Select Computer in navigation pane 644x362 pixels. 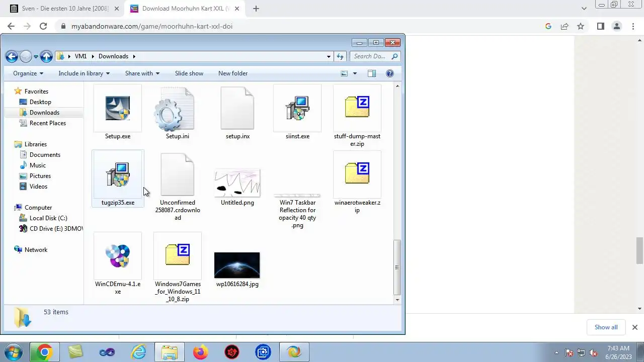[x=38, y=208]
